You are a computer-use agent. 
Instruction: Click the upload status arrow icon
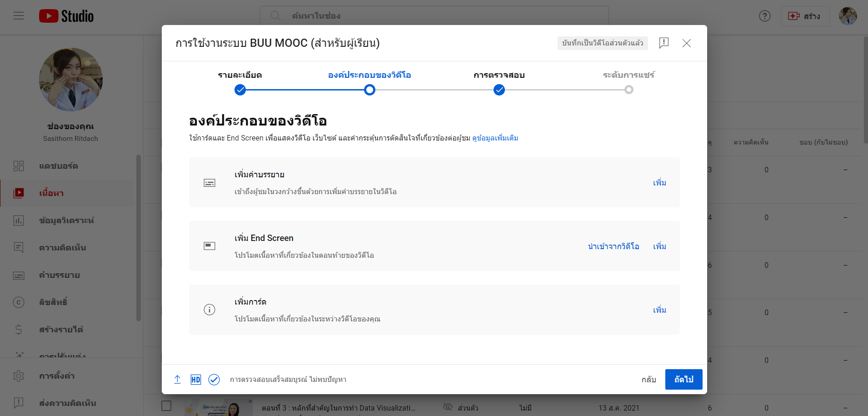pyautogui.click(x=177, y=380)
